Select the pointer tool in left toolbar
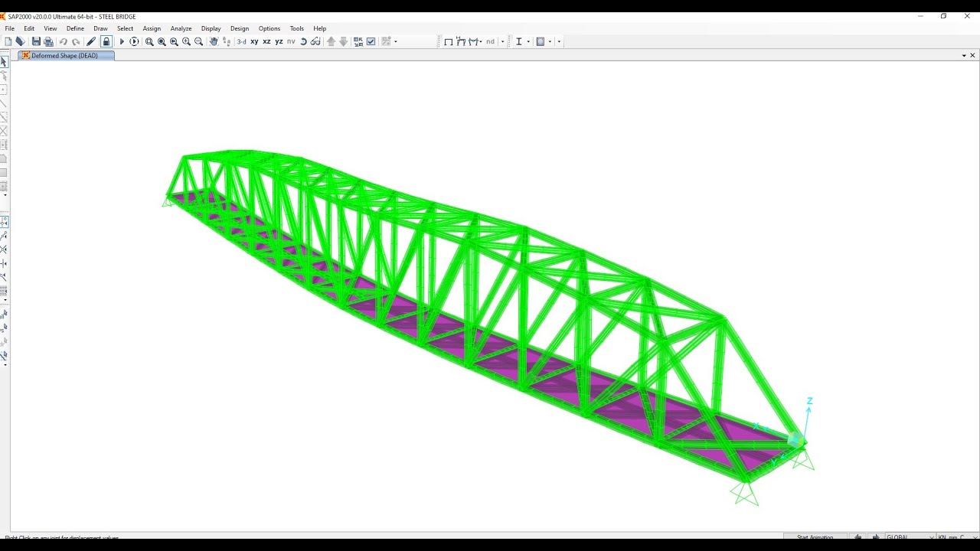Image resolution: width=980 pixels, height=551 pixels. coord(4,62)
